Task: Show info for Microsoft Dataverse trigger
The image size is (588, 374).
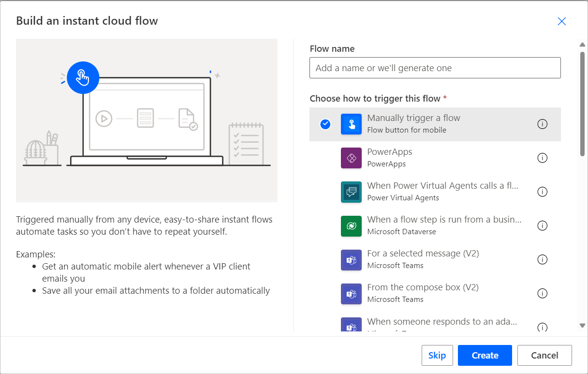Action: coord(543,225)
